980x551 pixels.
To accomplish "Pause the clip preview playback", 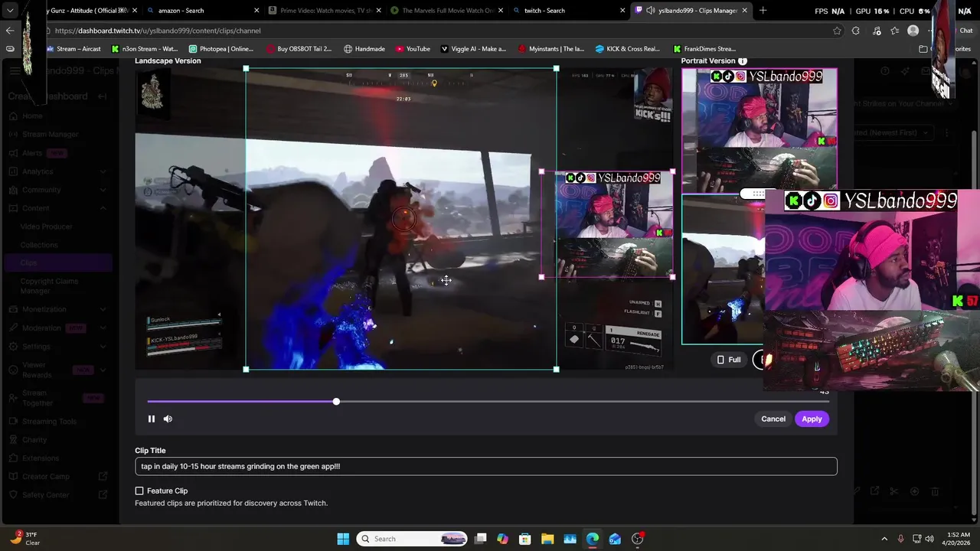I will tap(152, 419).
